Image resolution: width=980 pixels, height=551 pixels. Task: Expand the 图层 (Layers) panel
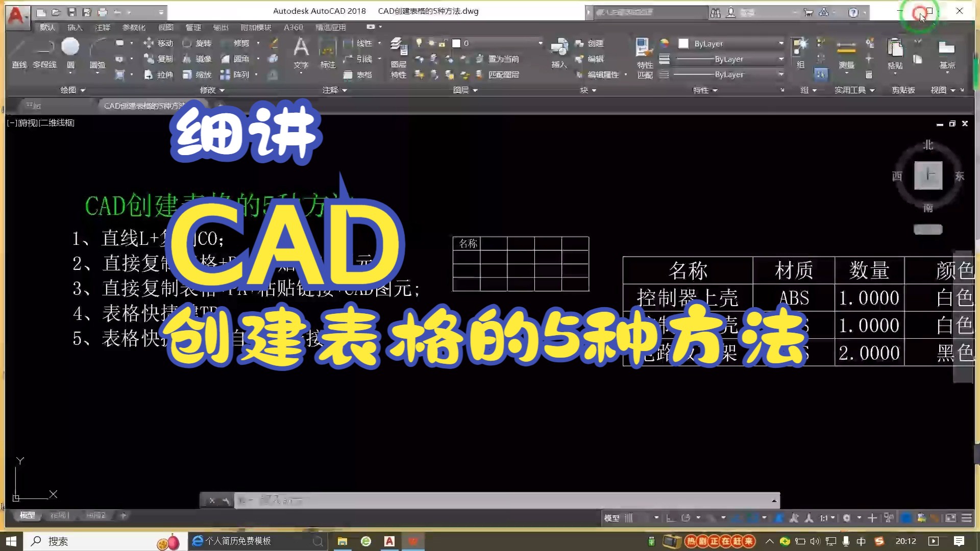click(x=465, y=90)
